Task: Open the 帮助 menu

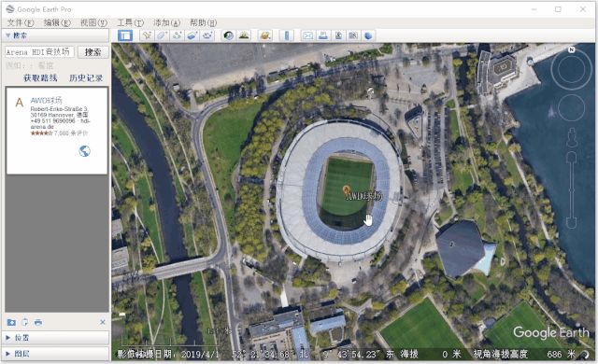Action: click(x=204, y=22)
